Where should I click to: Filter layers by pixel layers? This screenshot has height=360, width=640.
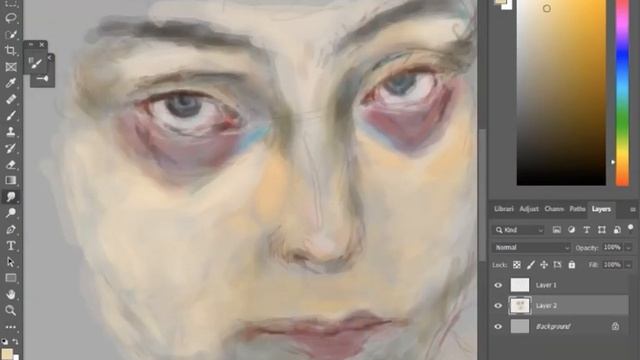pyautogui.click(x=557, y=230)
